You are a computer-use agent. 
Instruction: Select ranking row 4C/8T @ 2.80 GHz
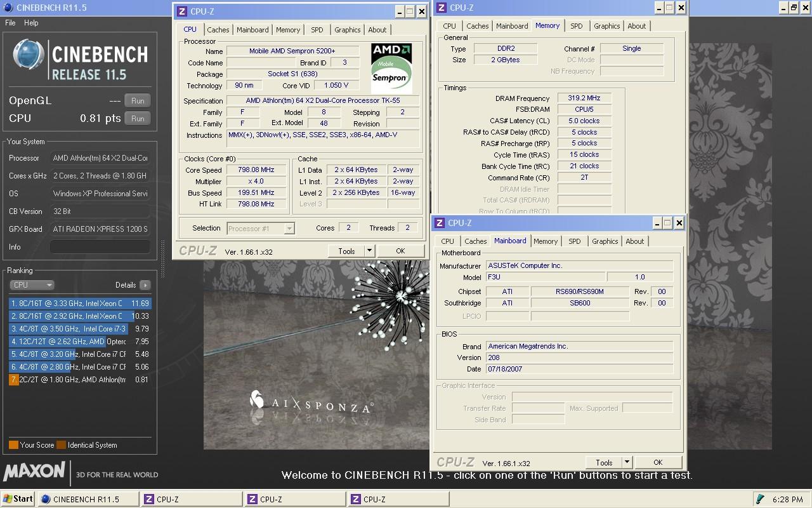click(80, 367)
